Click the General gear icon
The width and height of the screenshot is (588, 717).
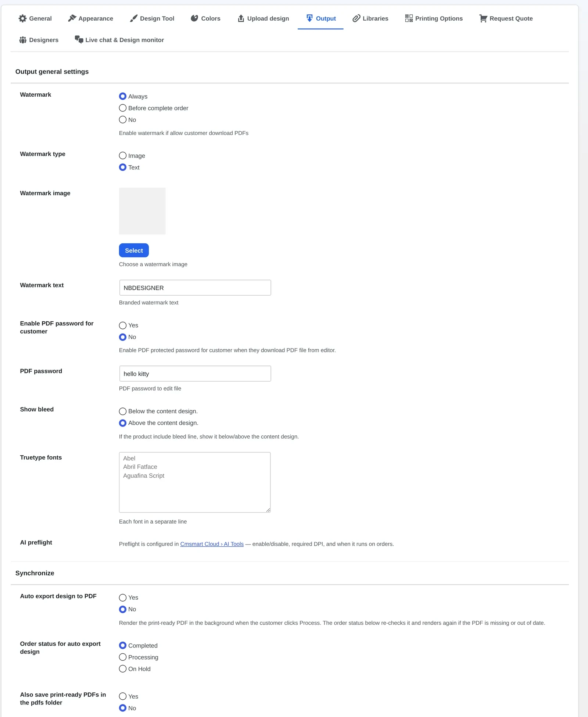point(23,18)
